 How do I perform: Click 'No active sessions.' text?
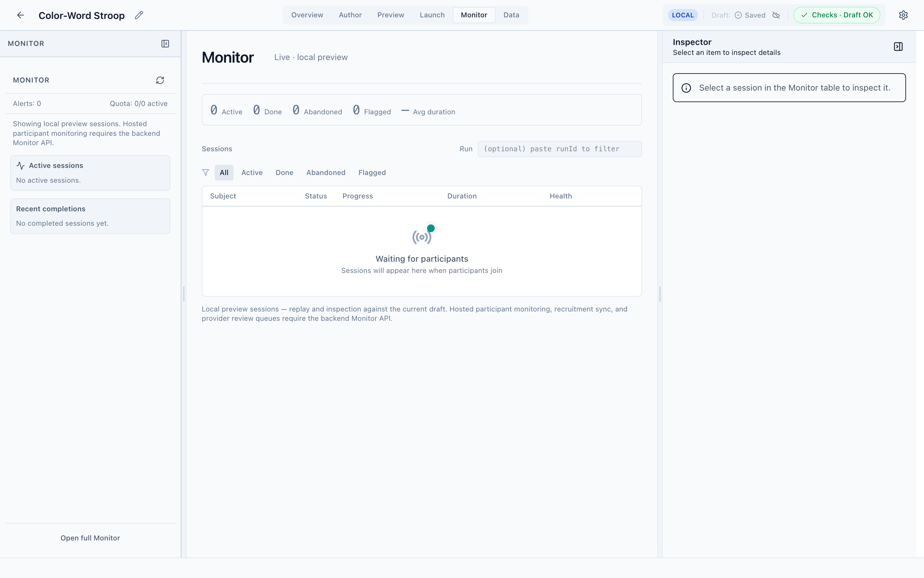[x=48, y=180]
